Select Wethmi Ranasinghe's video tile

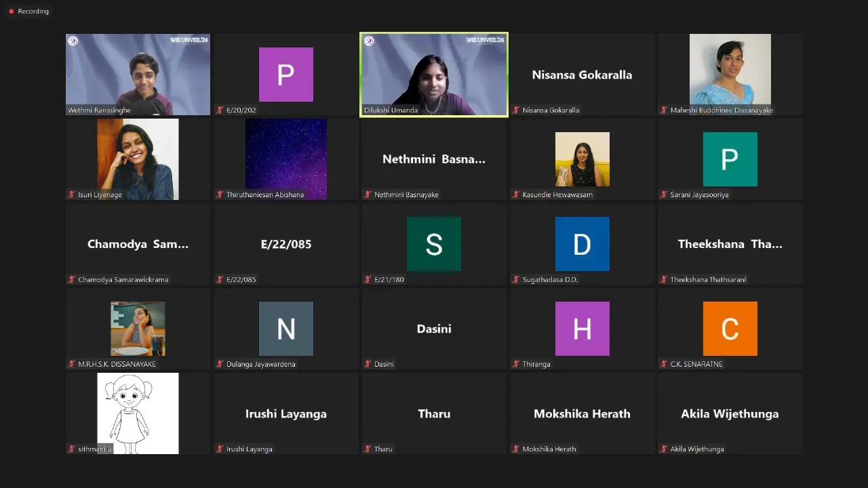(138, 75)
